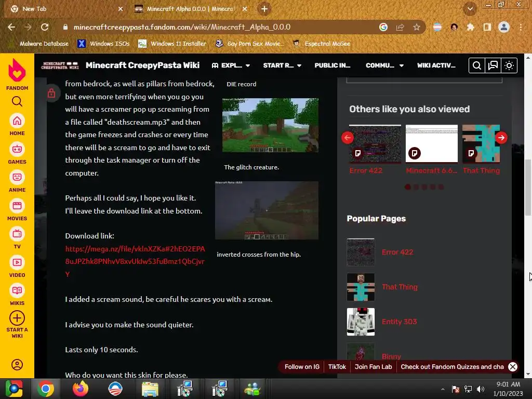This screenshot has height=399, width=532.
Task: Open the Wikis section icon
Action: pyautogui.click(x=17, y=291)
